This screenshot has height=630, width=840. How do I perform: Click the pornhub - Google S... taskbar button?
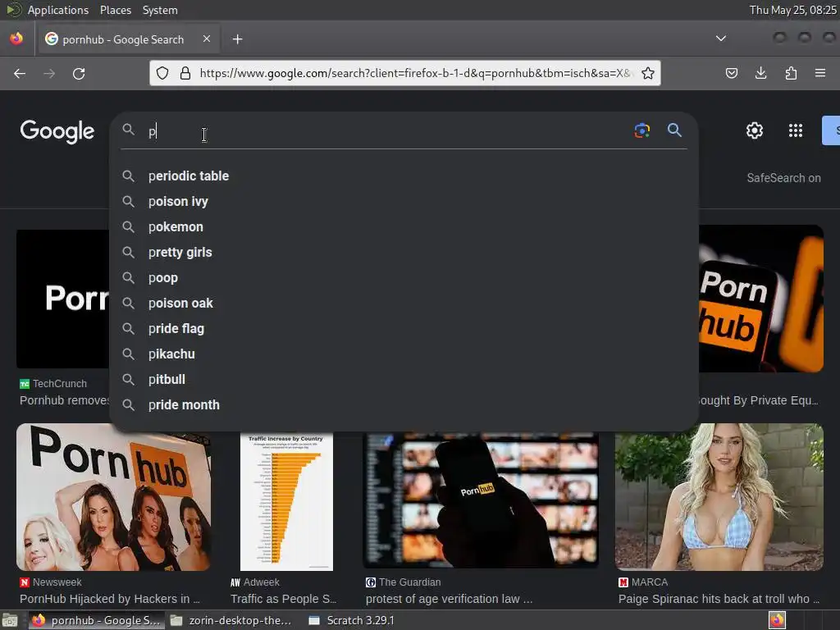[96, 620]
